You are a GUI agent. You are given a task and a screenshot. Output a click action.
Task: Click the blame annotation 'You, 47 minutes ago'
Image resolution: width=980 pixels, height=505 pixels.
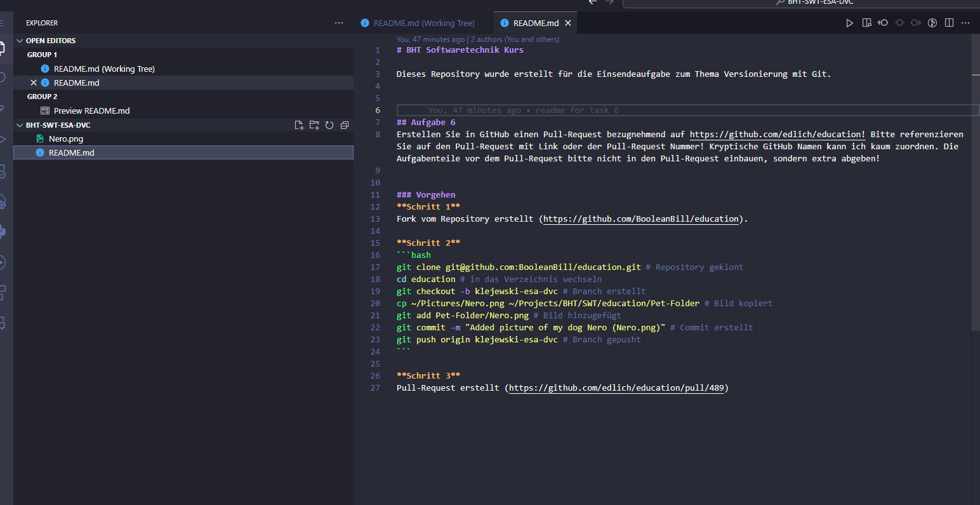pos(431,39)
